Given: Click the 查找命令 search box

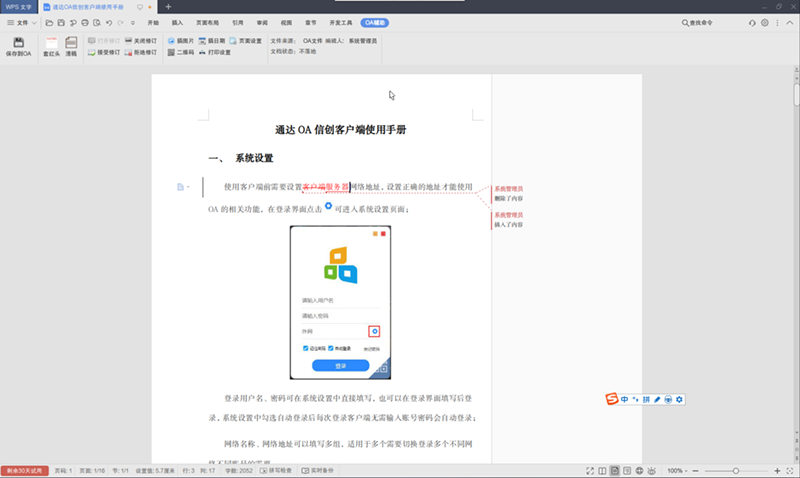Looking at the screenshot, I should pyautogui.click(x=697, y=23).
